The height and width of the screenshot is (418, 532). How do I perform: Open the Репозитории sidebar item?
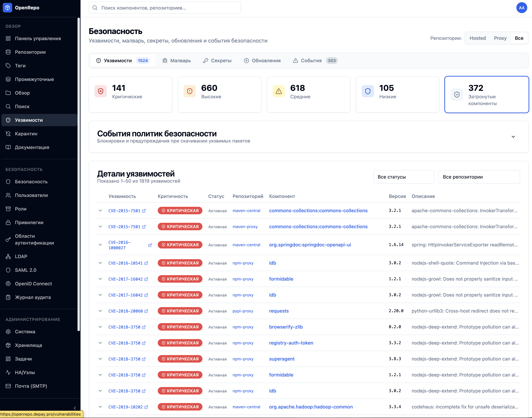click(x=39, y=52)
